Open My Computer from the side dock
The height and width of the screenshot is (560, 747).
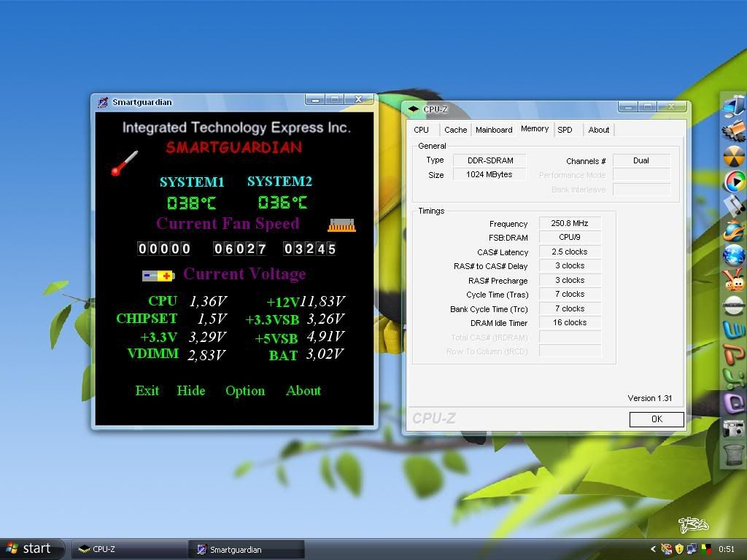tap(733, 106)
